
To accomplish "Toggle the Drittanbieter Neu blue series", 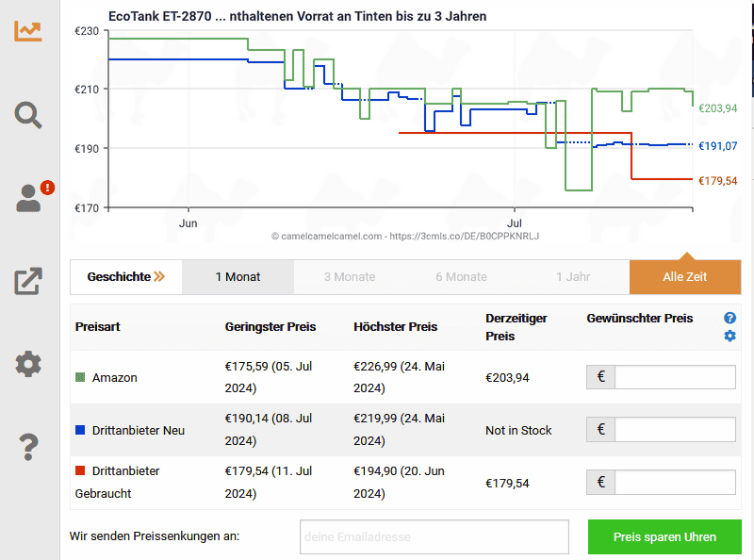I will 80,431.
